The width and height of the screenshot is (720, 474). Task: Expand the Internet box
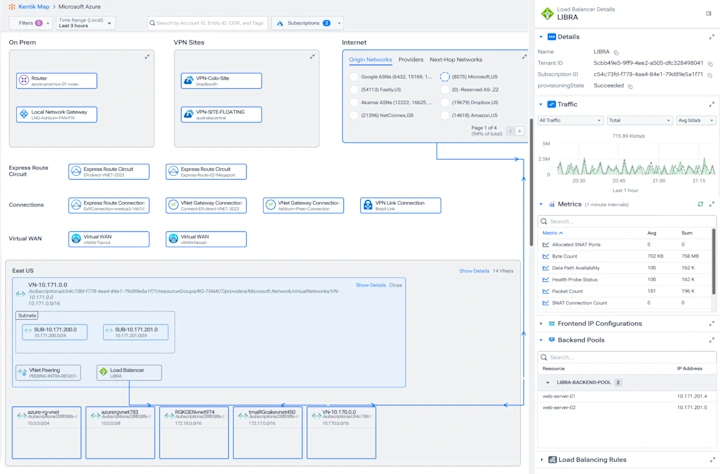tap(524, 56)
